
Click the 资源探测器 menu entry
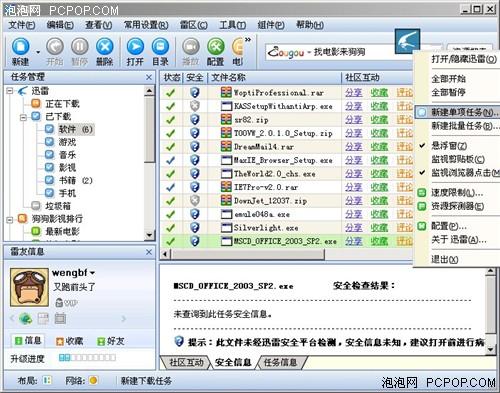[457, 206]
